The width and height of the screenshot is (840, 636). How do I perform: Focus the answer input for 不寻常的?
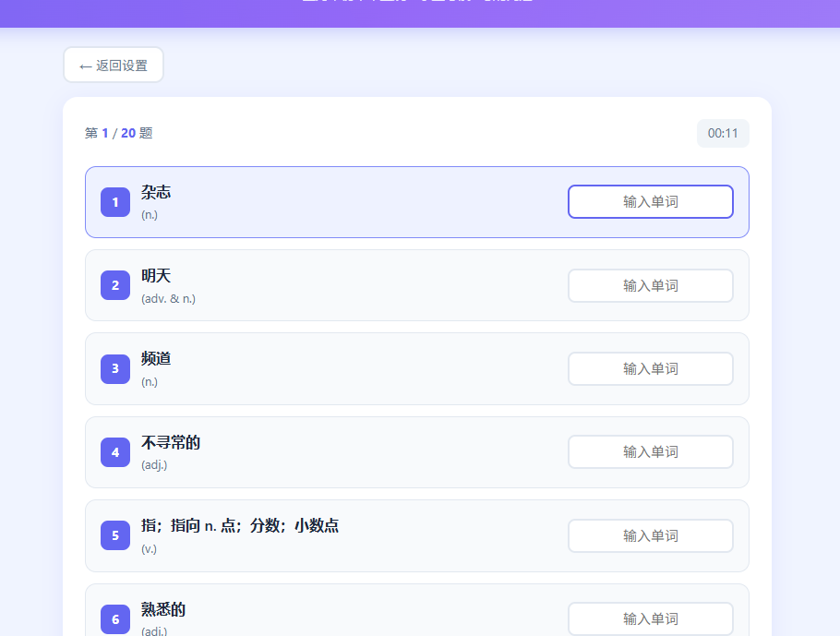coord(650,452)
